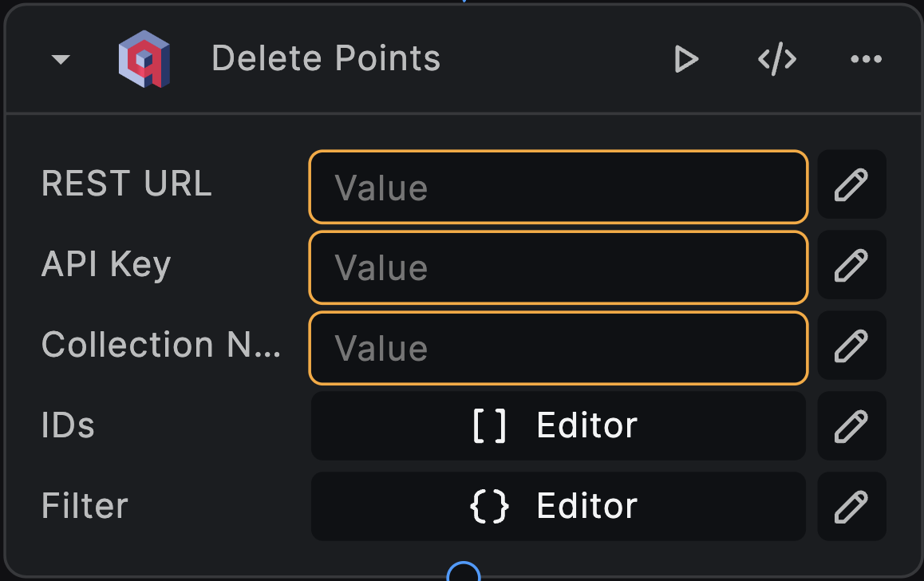Screen dimensions: 924x581
Task: Run the Delete Points node
Action: [x=686, y=58]
